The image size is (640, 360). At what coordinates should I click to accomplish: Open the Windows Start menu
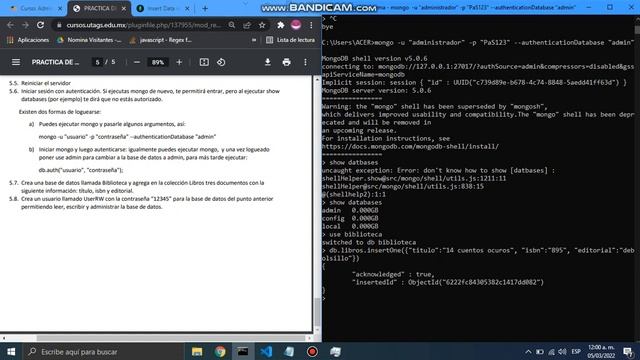click(11, 351)
